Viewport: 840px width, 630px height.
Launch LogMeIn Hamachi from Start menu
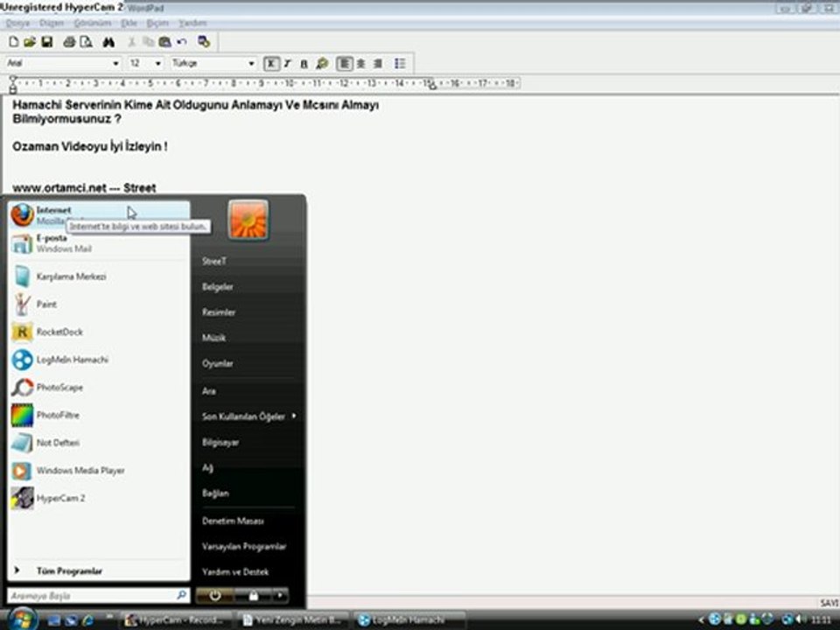(x=100, y=360)
